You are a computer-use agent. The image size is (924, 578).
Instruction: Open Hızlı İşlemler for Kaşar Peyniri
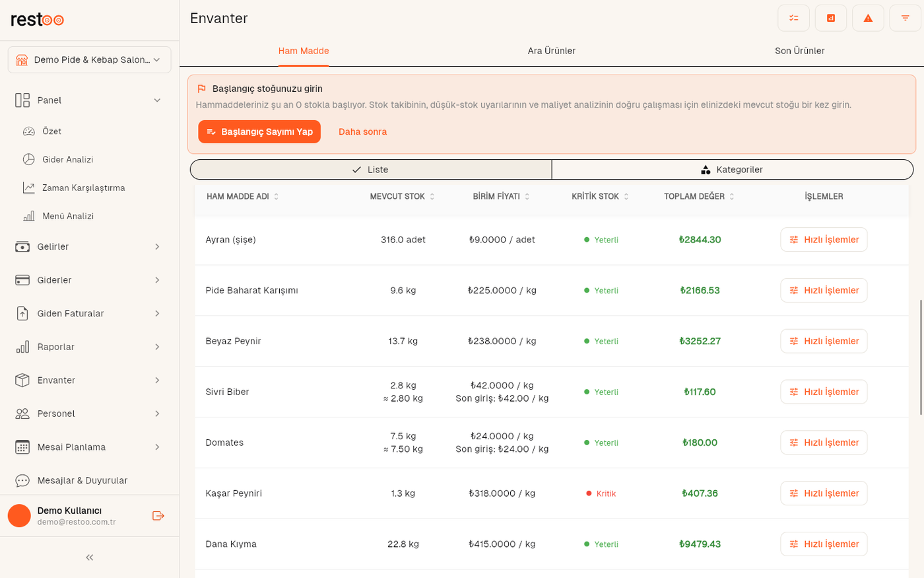click(824, 493)
